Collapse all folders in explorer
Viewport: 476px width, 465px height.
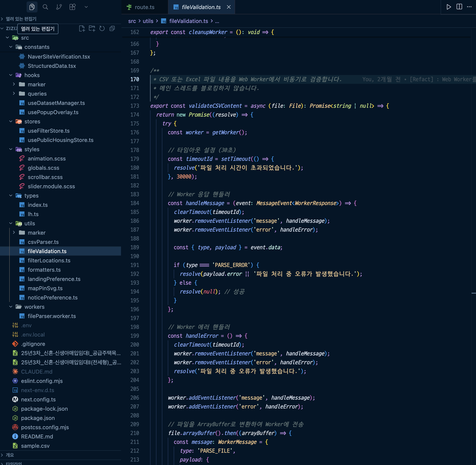112,29
